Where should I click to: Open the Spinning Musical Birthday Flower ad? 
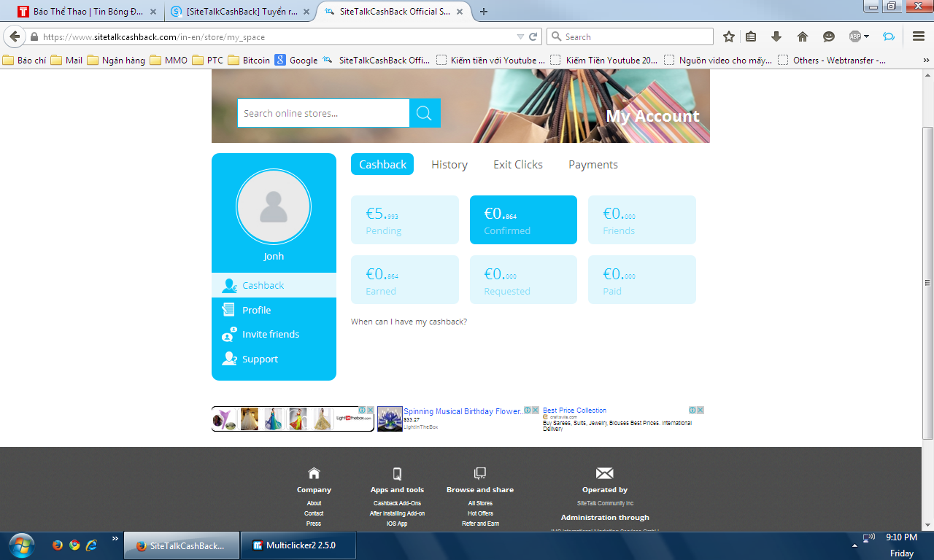(463, 411)
